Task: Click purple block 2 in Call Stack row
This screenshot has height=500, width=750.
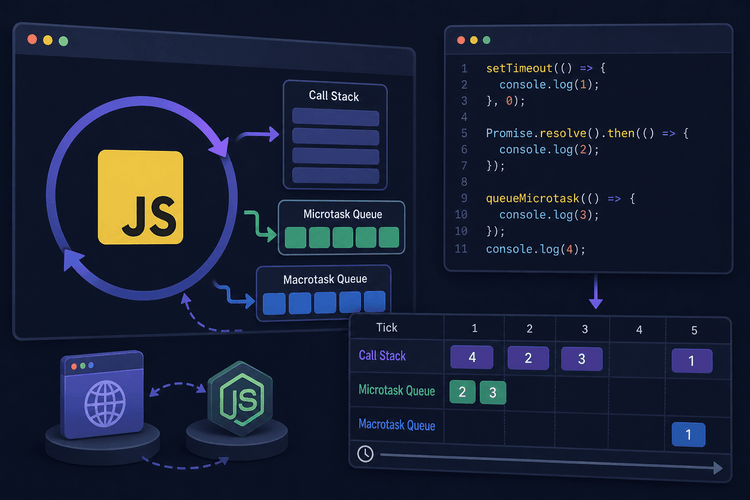Action: coord(528,358)
